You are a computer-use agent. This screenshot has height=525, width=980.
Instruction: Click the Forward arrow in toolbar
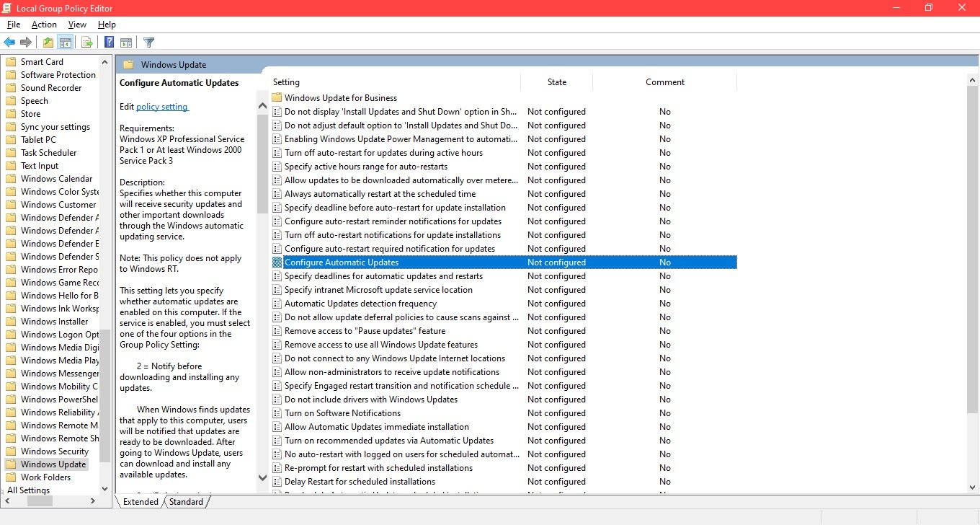click(x=26, y=43)
